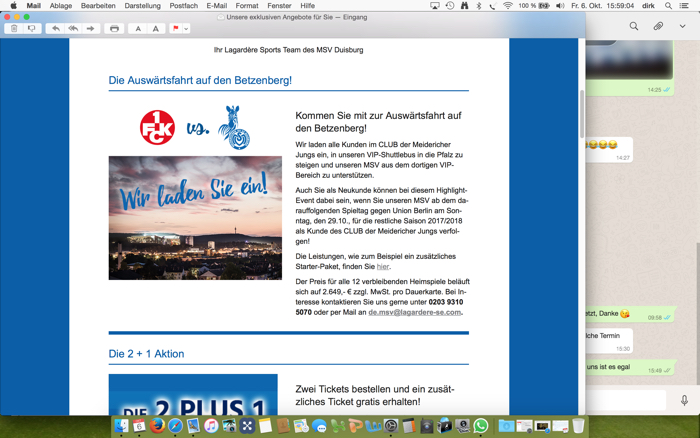700x438 pixels.
Task: Open Messages from the Dock
Action: [319, 426]
